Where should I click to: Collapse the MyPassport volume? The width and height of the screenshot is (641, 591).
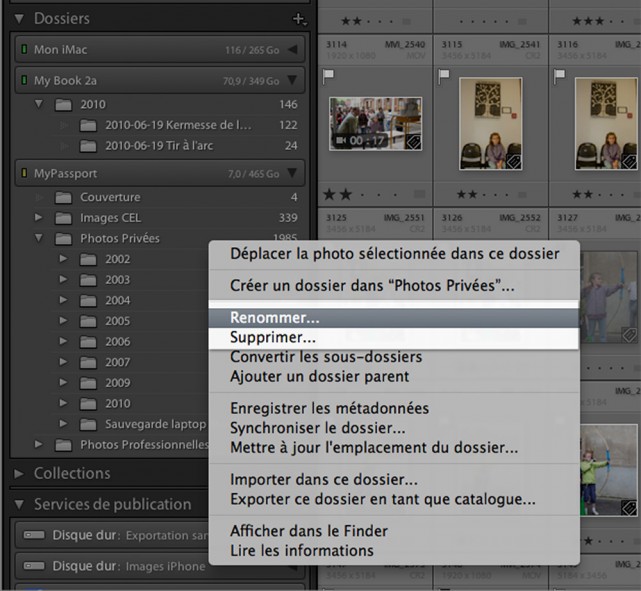[x=292, y=173]
